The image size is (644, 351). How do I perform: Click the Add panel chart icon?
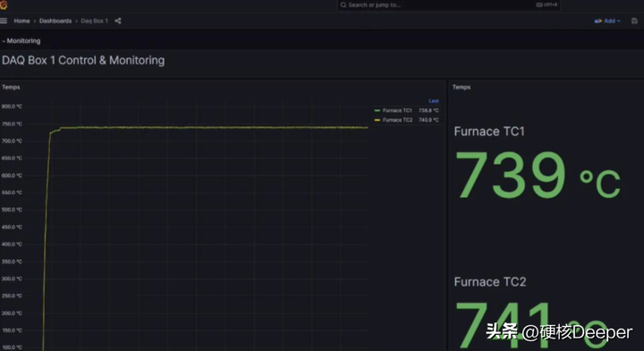click(598, 21)
